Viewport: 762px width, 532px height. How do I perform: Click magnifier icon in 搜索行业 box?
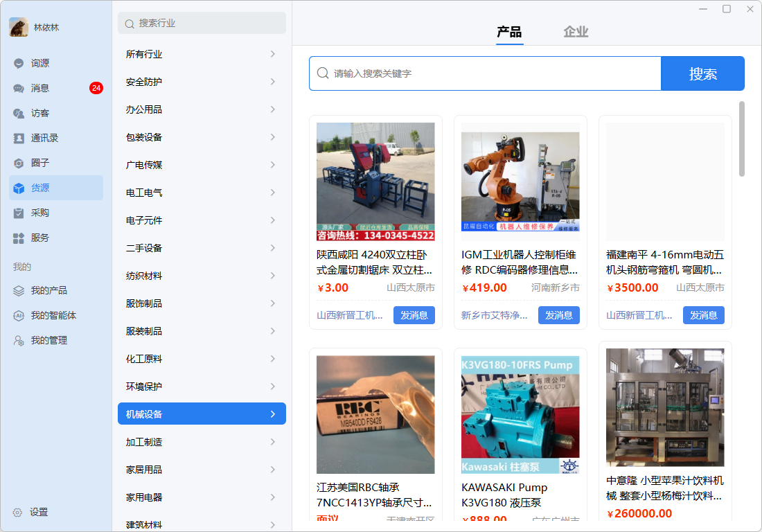tap(130, 24)
